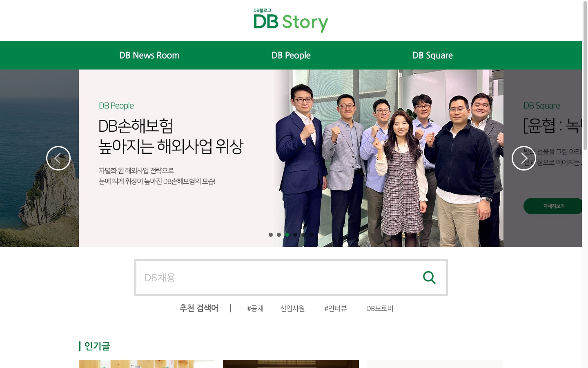
Task: Go to previous carousel slide arrow
Action: (58, 158)
